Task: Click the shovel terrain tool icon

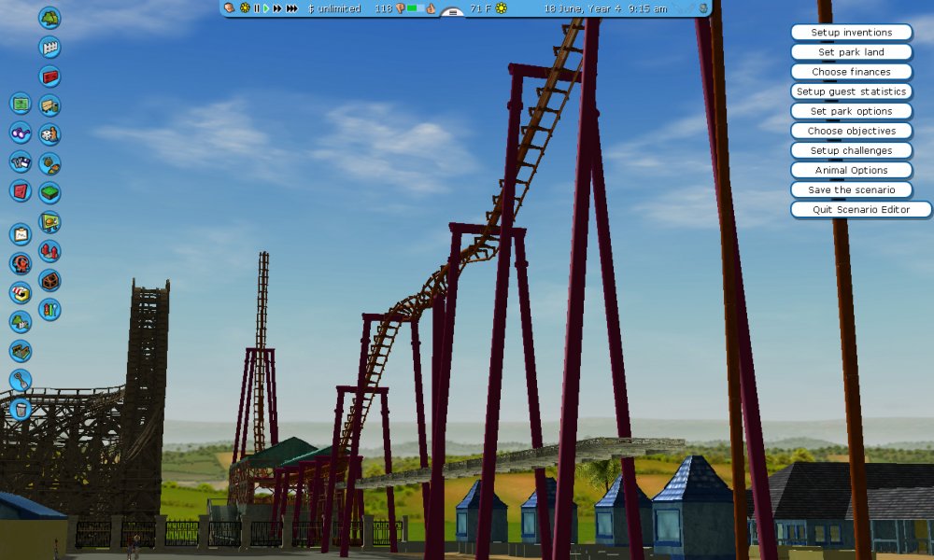Action: coord(21,380)
